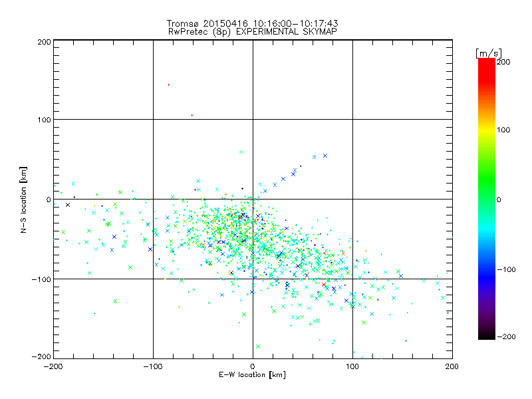Click the colorbar '-200' bottom label

506,336
